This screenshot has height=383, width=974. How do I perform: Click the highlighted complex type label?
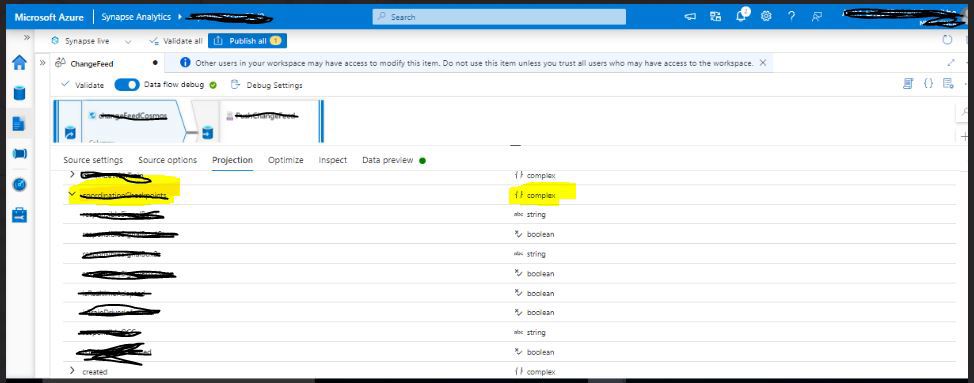pyautogui.click(x=541, y=195)
